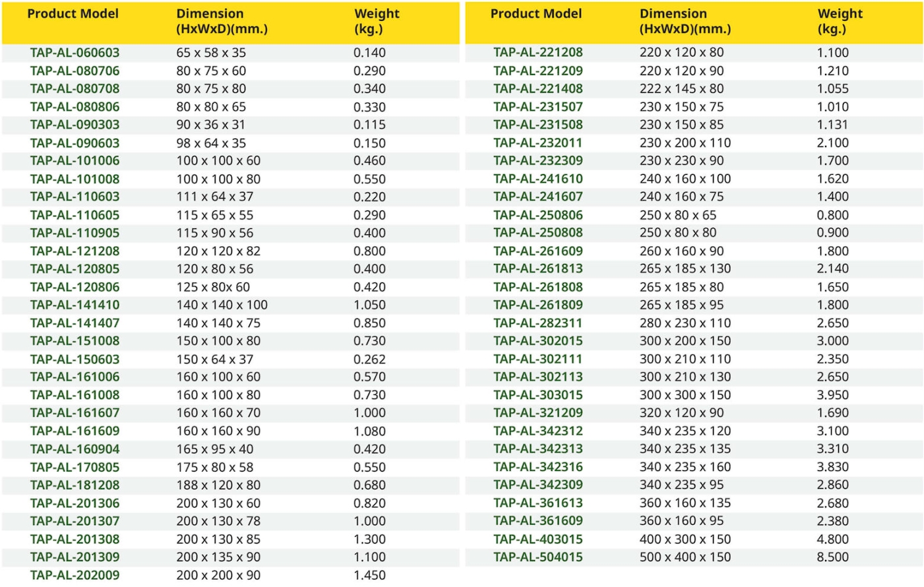The height and width of the screenshot is (587, 924).
Task: Click the left Weight (kg.) column header
Action: click(x=377, y=21)
